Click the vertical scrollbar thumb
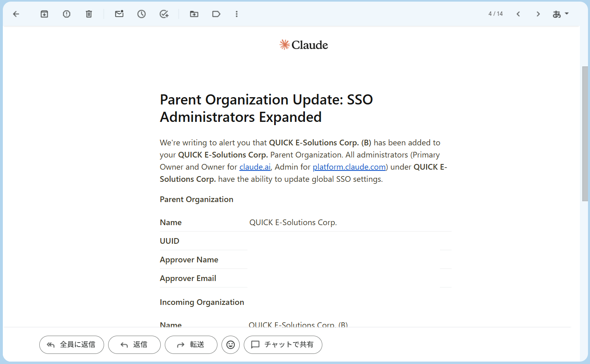Viewport: 590px width, 364px height. coord(585,134)
